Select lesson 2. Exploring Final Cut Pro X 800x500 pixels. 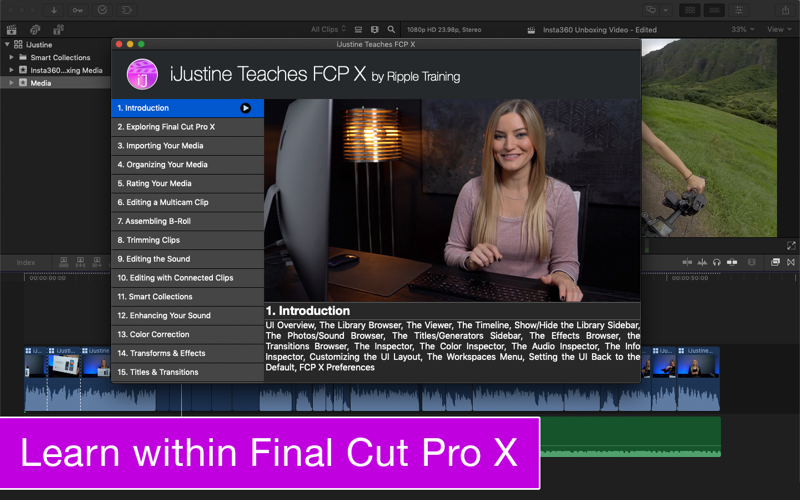[187, 127]
